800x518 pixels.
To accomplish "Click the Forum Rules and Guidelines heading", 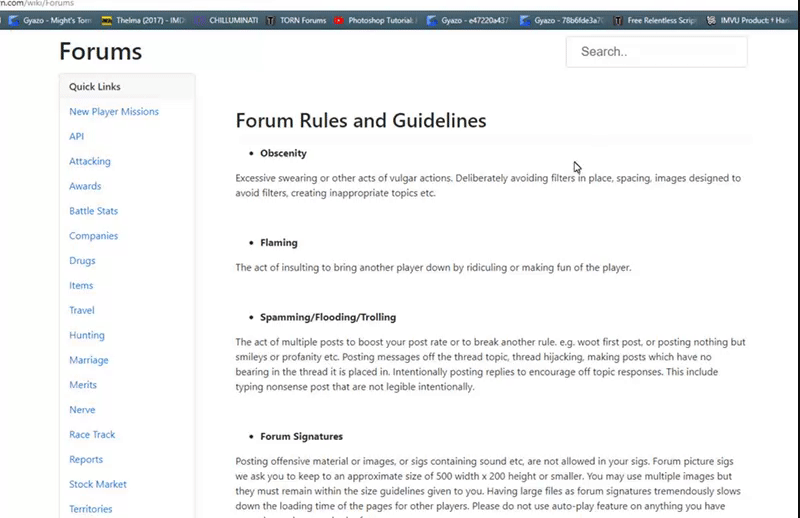I will click(361, 121).
